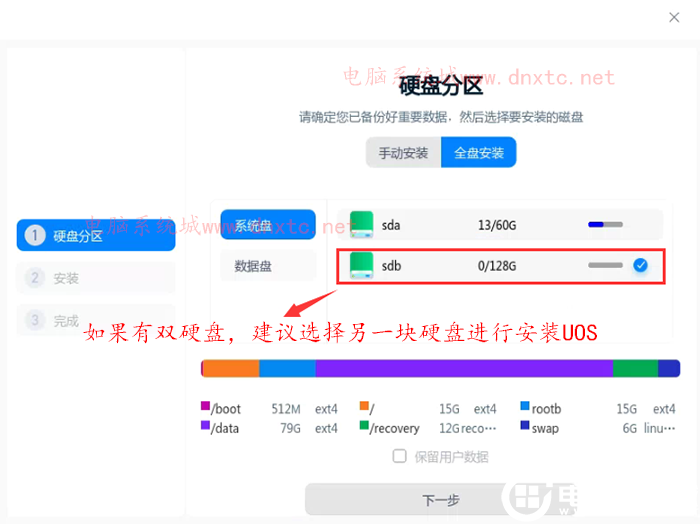Click the backup reminder subtitle text
Screen dimensions: 700x524
pyautogui.click(x=441, y=117)
